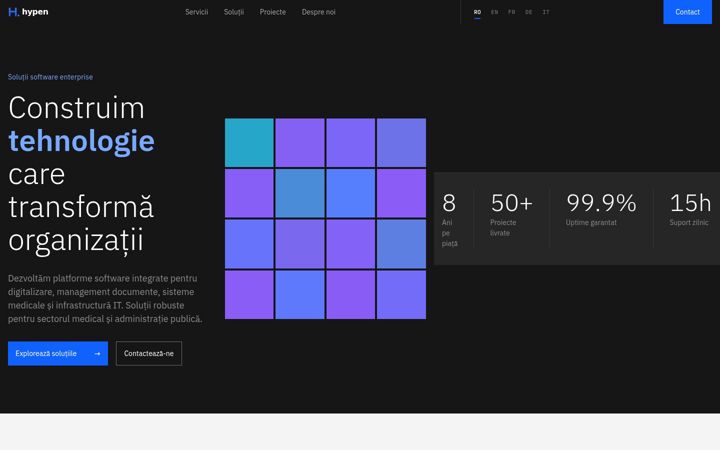Image resolution: width=720 pixels, height=450 pixels.
Task: Click the 8 Ani pe piață stat
Action: [450, 219]
